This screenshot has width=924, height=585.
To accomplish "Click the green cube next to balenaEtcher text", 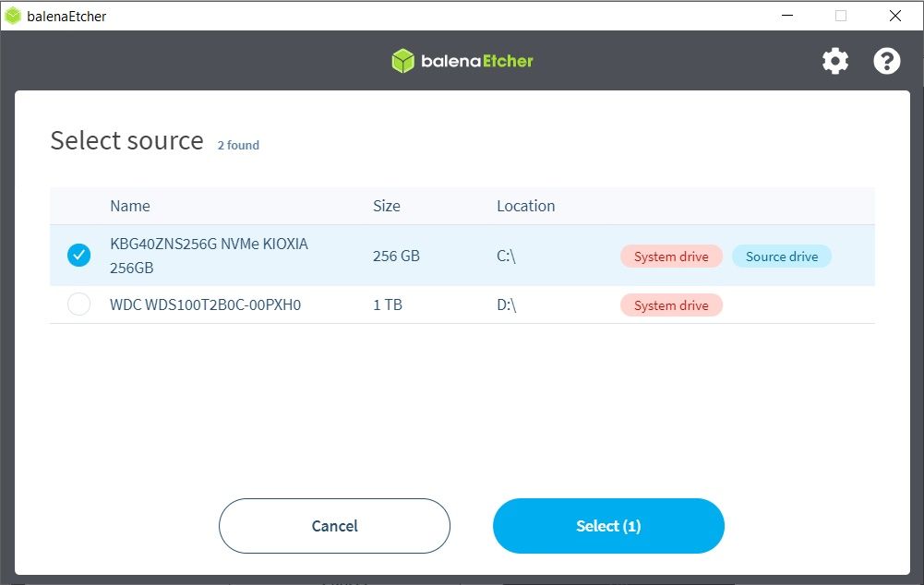I will [404, 60].
